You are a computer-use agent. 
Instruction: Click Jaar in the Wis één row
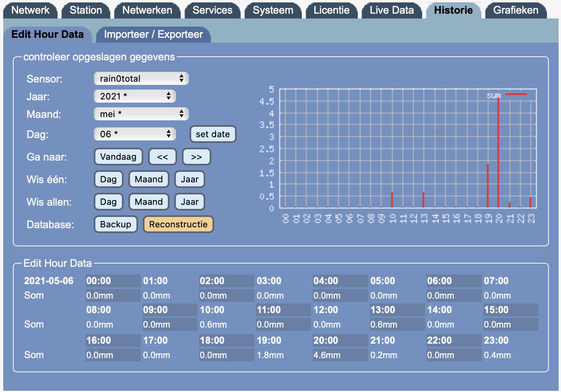190,179
